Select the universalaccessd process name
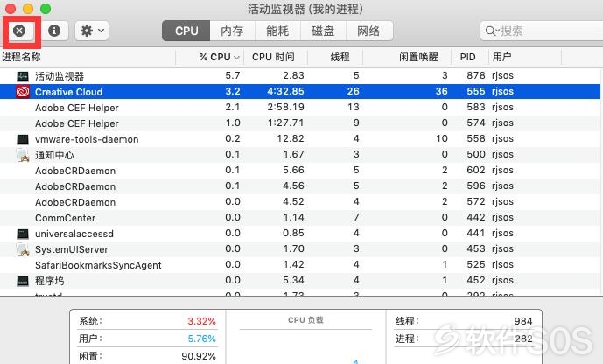This screenshot has height=364, width=603. point(74,234)
